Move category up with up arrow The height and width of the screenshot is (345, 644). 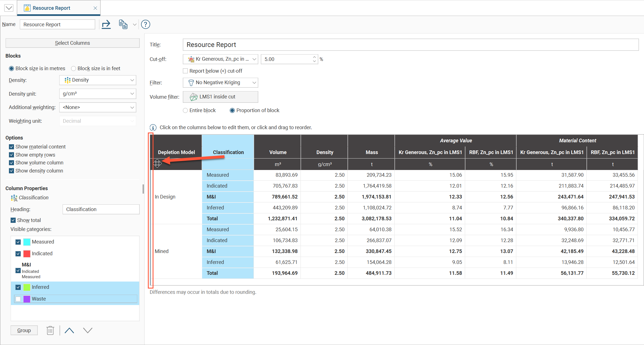(x=69, y=330)
